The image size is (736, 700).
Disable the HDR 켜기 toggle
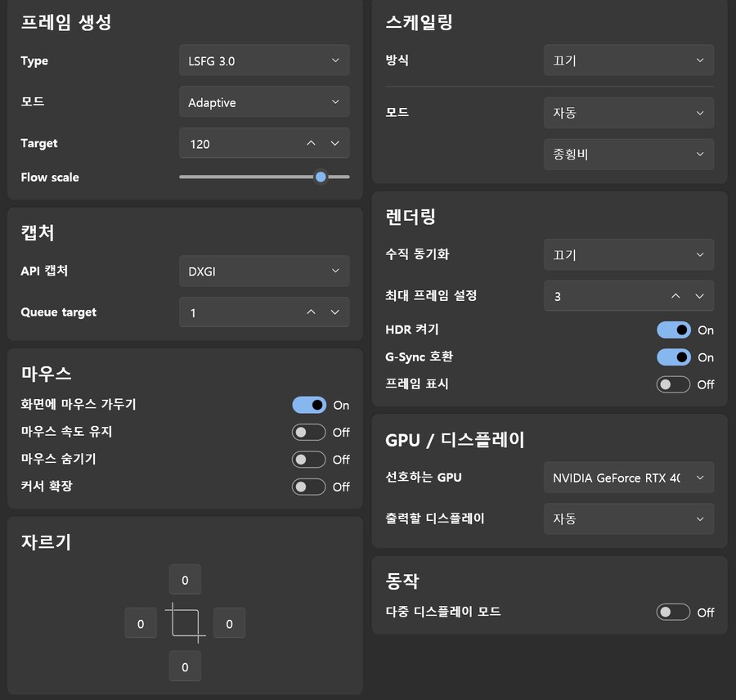673,330
